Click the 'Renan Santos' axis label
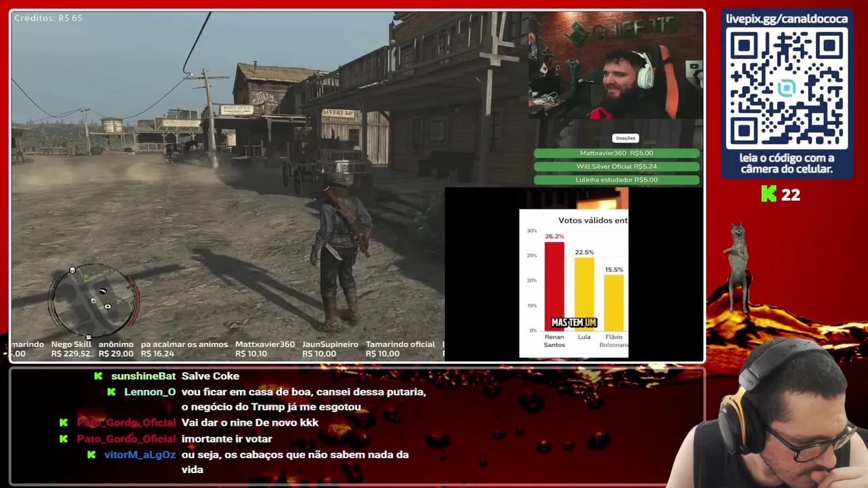The image size is (868, 488). click(554, 341)
